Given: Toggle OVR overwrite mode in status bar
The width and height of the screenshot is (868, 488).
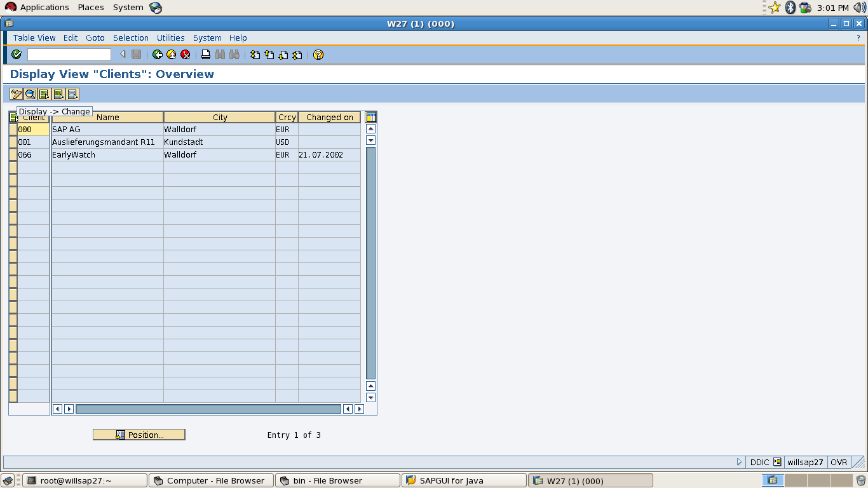Looking at the screenshot, I should (x=838, y=462).
